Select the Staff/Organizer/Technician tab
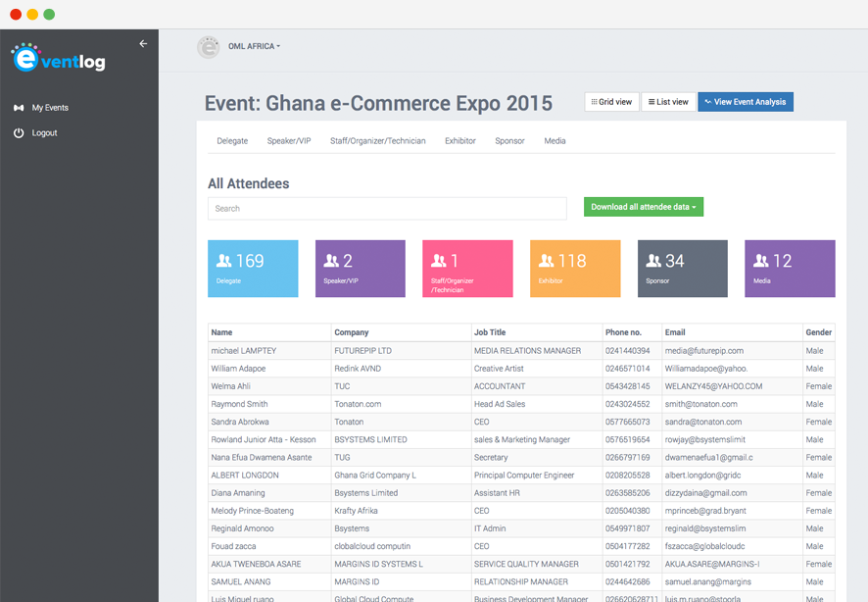868x602 pixels. tap(378, 140)
